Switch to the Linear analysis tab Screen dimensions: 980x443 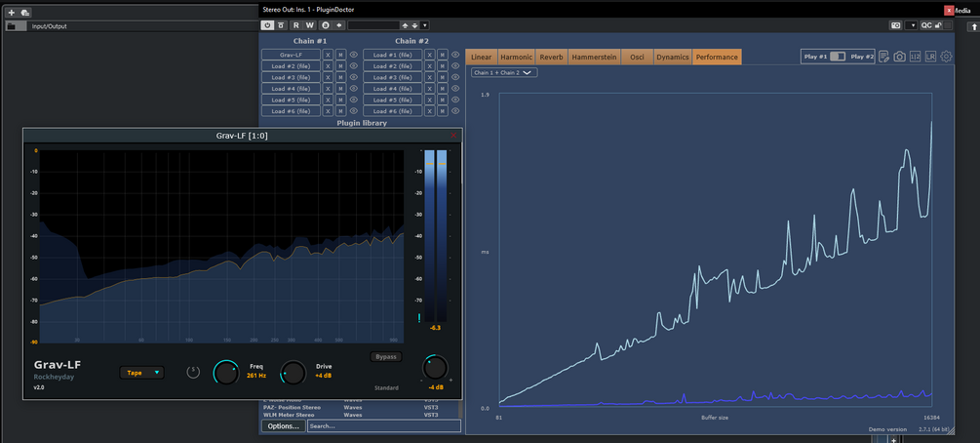pos(482,57)
